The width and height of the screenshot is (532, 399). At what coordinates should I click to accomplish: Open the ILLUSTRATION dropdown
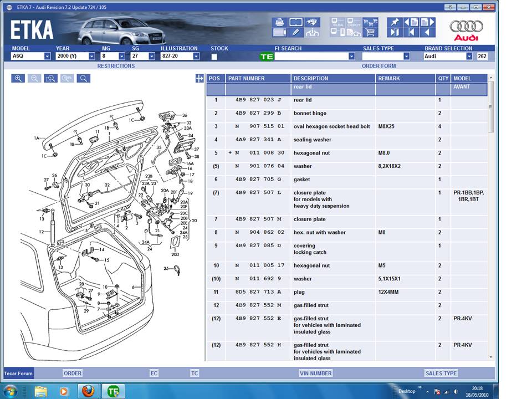[x=196, y=57]
